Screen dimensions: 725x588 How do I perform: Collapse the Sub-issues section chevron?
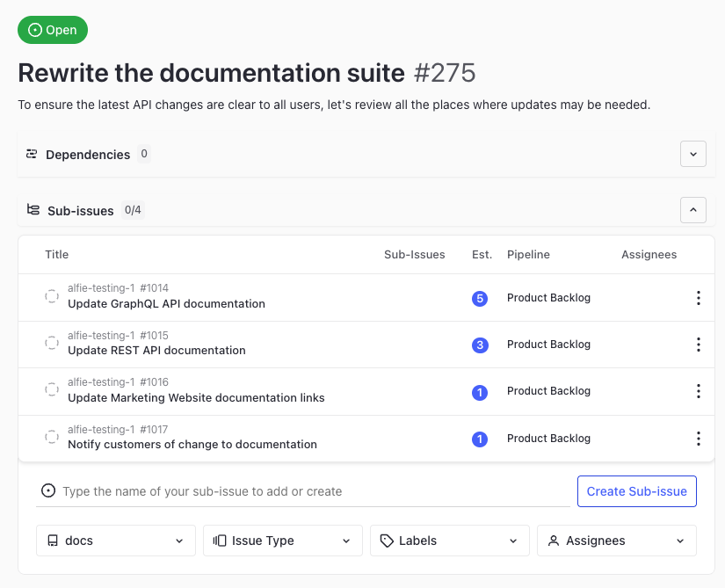click(692, 210)
